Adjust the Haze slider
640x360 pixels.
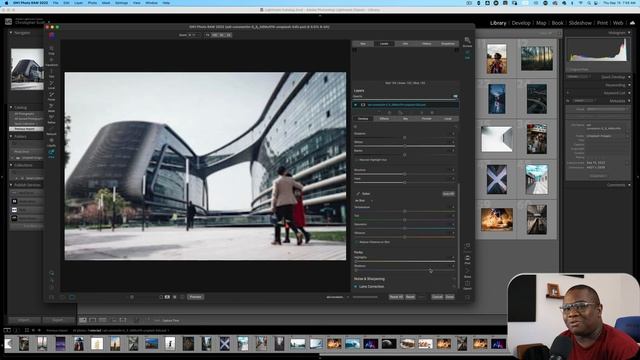point(404,182)
